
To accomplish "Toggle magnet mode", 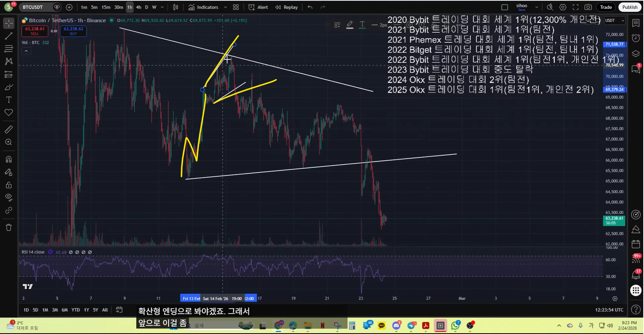I will [8, 159].
